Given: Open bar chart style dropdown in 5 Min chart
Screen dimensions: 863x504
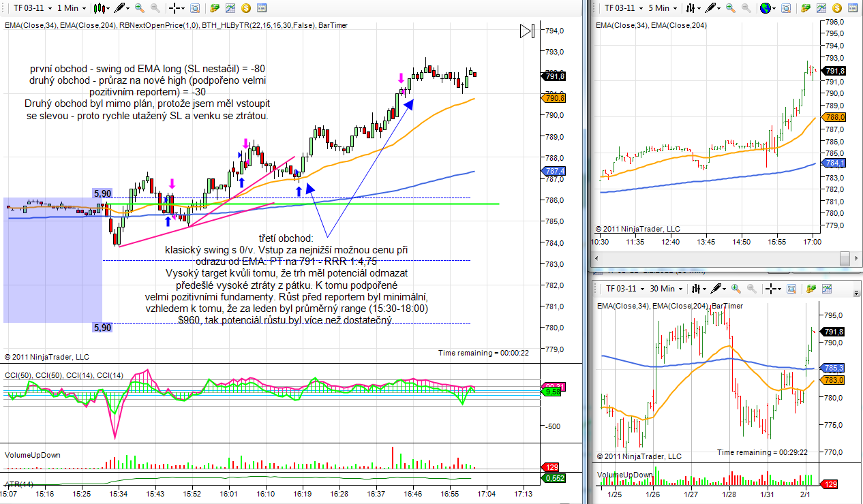Looking at the screenshot, I should coord(693,8).
